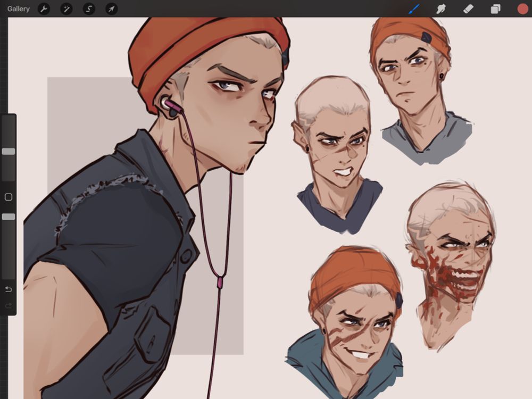Open the Layers panel
This screenshot has height=399, width=532.
(495, 9)
